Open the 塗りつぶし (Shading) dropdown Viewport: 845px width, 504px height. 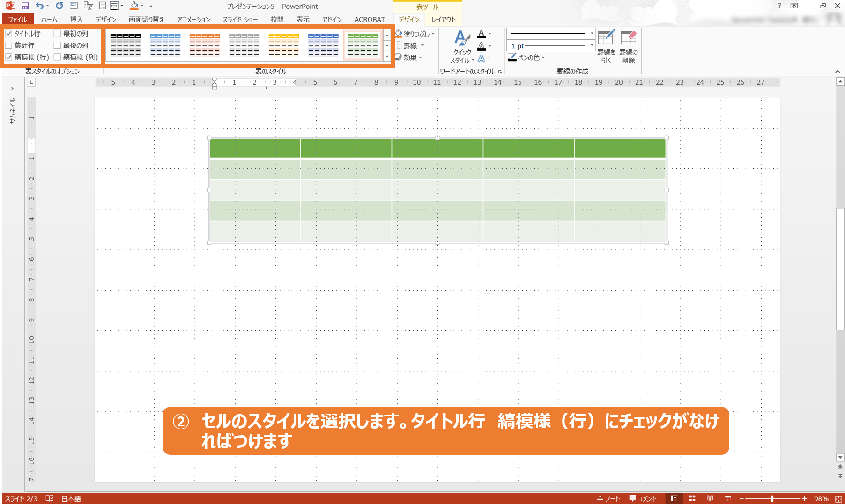pos(415,34)
